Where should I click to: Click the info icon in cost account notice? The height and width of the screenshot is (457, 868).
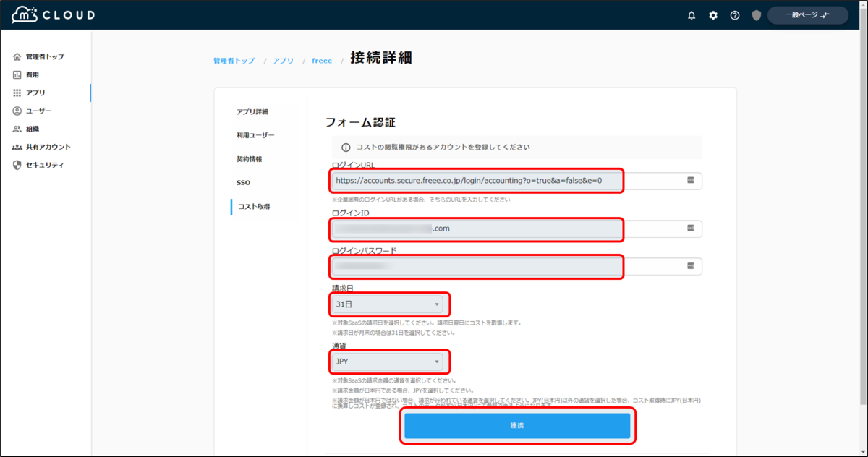[x=346, y=147]
